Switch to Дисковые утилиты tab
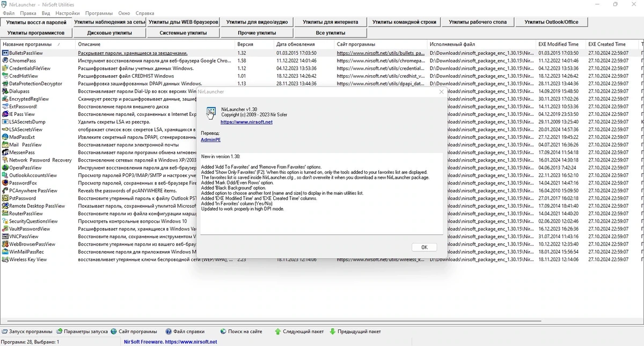This screenshot has height=346, width=644. pos(109,33)
